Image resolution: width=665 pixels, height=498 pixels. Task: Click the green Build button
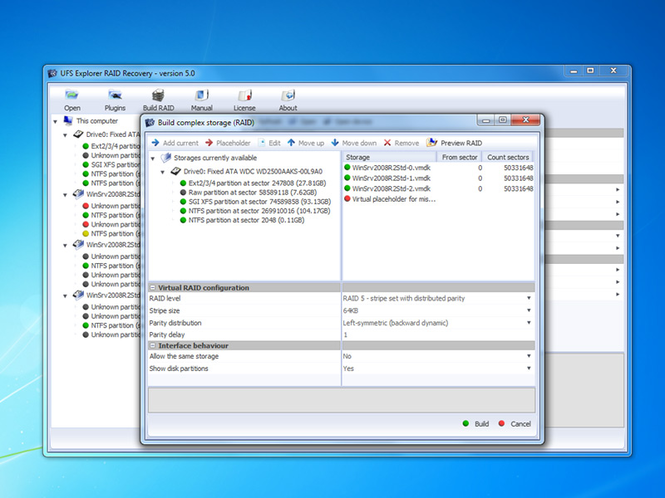(x=476, y=424)
